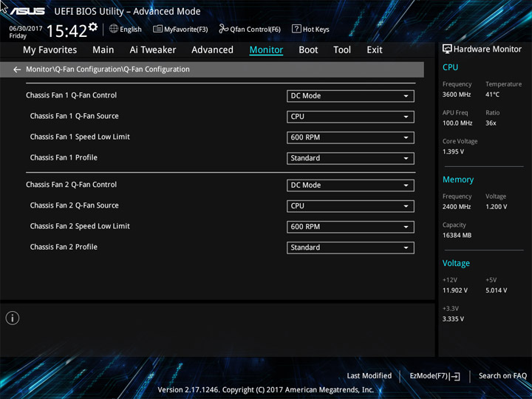This screenshot has width=532, height=399.
Task: Click the Chassis Fan 1 Q-Fan Control label
Action: (71, 95)
